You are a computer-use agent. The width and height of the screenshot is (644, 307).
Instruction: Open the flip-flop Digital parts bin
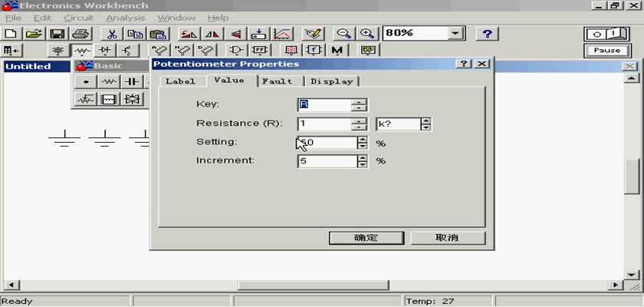pos(259,51)
